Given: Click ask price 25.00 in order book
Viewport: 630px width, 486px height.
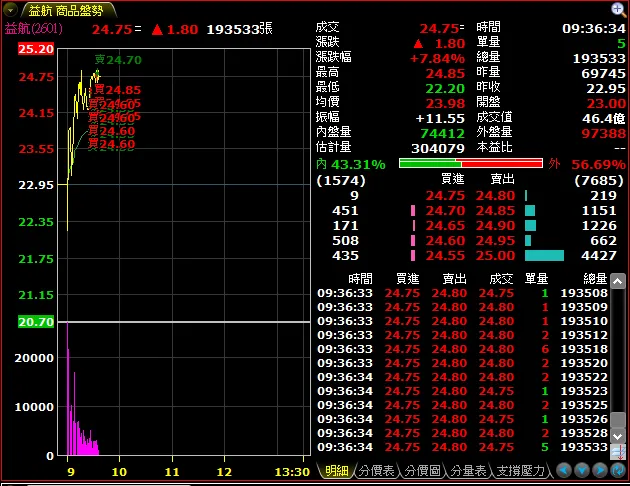Looking at the screenshot, I should [495, 255].
